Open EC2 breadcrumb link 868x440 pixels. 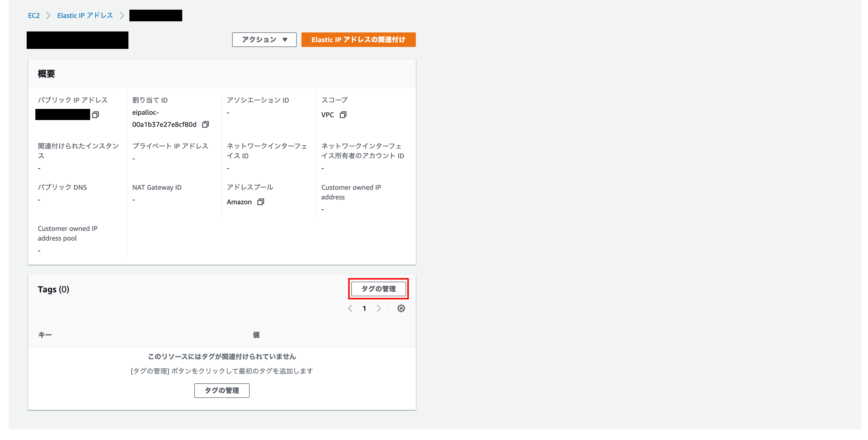(34, 15)
